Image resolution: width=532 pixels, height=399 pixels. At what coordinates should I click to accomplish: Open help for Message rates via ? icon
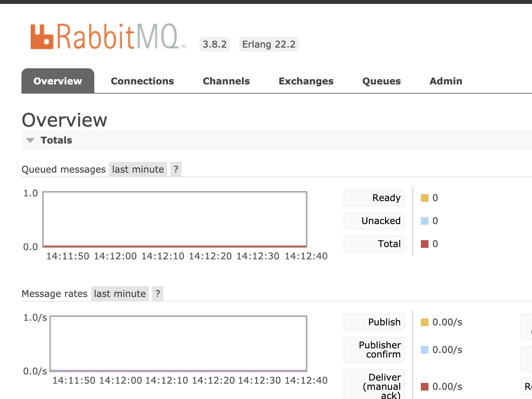(157, 293)
